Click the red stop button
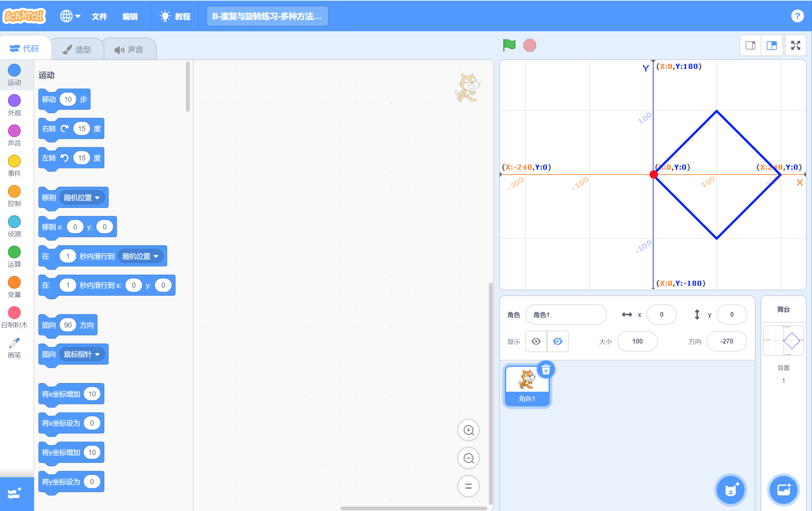Viewport: 812px width, 511px height. click(x=529, y=45)
